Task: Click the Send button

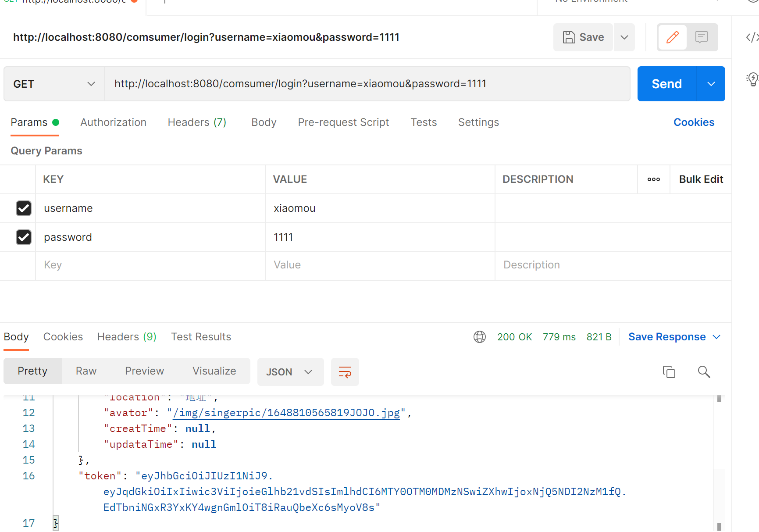Action: [x=666, y=84]
